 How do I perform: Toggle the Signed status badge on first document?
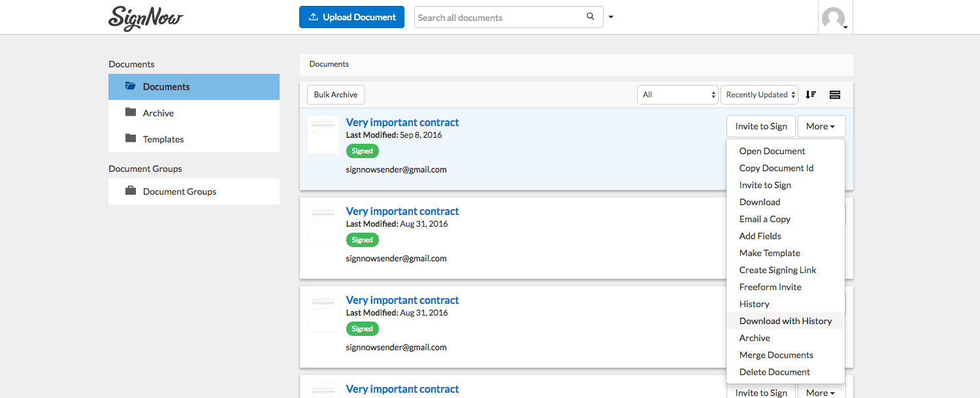(x=362, y=150)
